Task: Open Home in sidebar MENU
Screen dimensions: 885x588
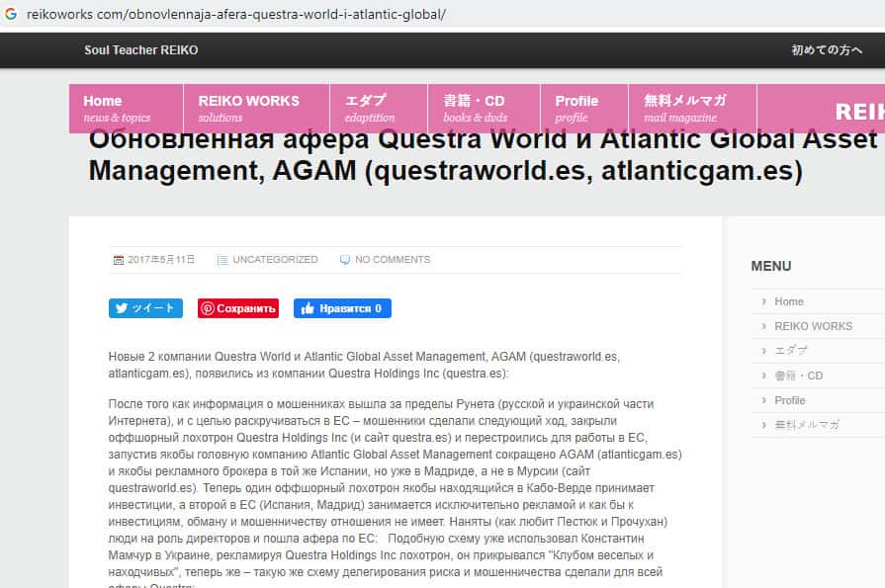Action: [x=788, y=301]
